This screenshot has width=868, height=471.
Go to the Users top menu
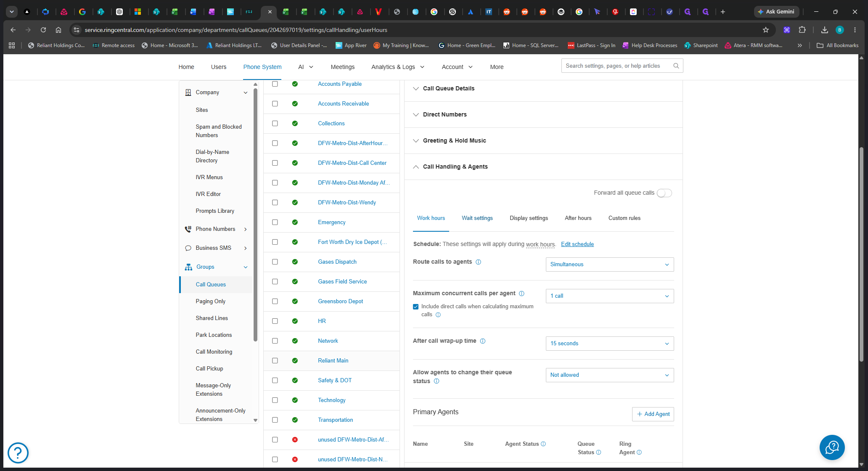(x=219, y=67)
